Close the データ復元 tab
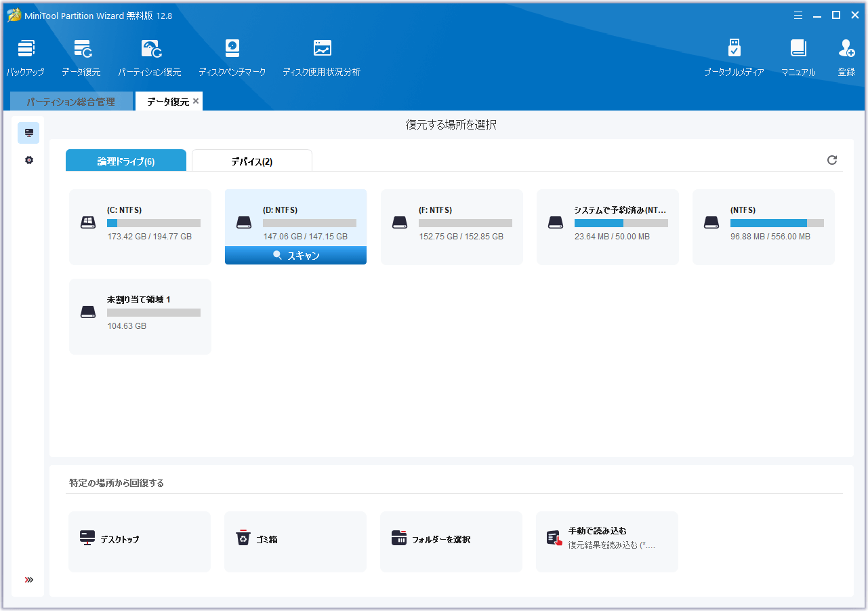 click(x=196, y=101)
